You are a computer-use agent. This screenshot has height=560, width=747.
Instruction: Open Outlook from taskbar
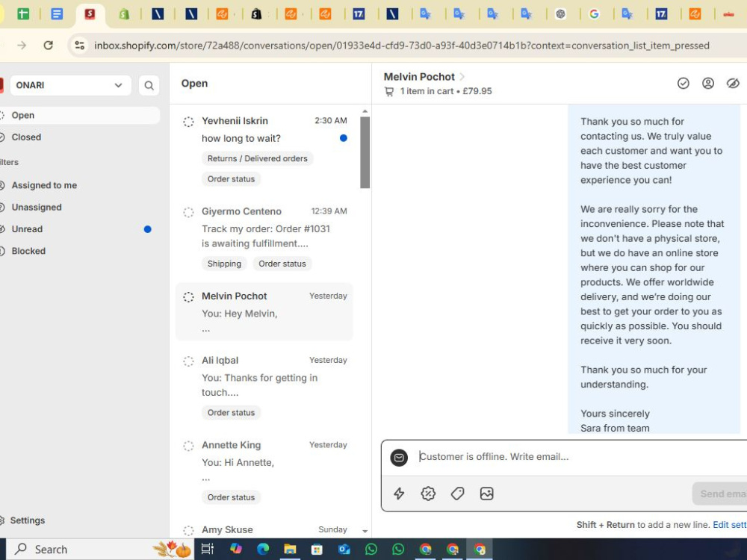(x=344, y=549)
